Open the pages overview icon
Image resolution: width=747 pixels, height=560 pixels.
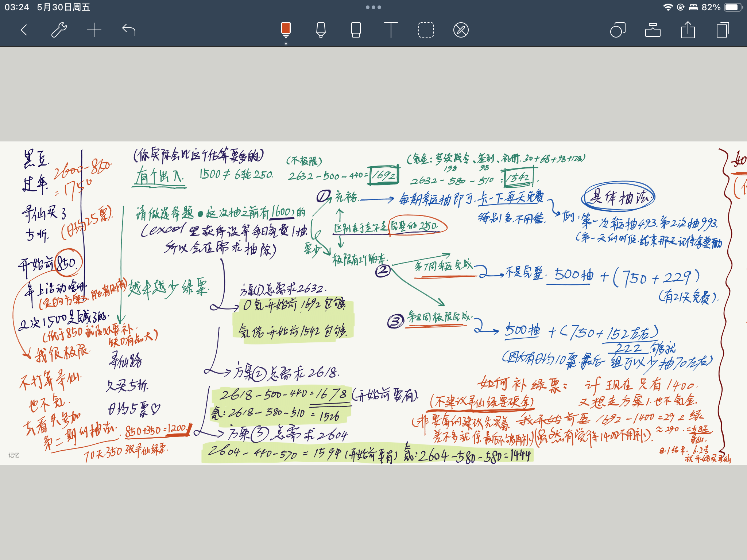pos(723,30)
